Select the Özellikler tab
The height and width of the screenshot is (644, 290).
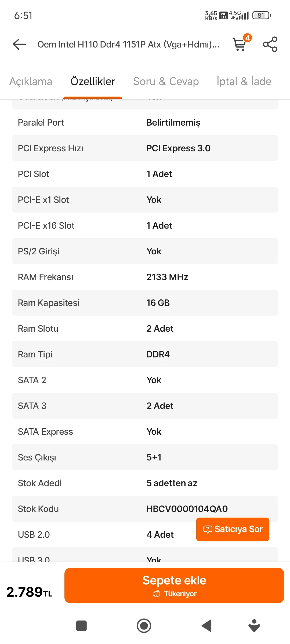(93, 81)
